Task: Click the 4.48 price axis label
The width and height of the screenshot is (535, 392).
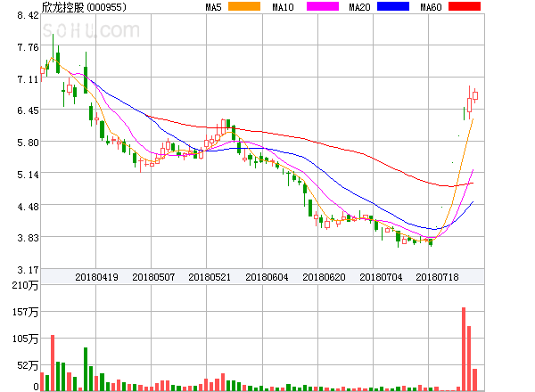Action: pyautogui.click(x=28, y=207)
